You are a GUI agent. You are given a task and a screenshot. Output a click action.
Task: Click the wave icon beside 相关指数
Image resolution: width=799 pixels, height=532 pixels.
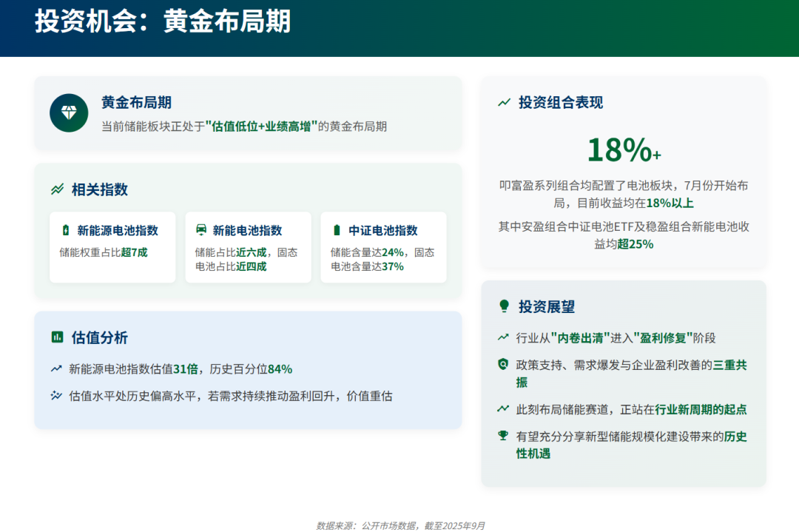57,189
